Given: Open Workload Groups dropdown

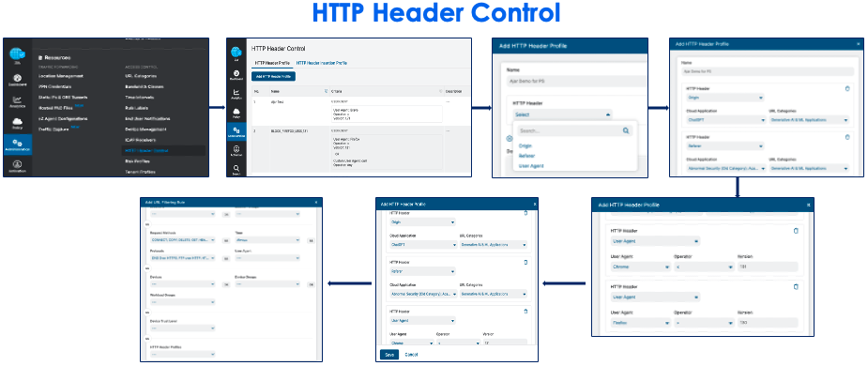Looking at the screenshot, I should click(x=182, y=302).
